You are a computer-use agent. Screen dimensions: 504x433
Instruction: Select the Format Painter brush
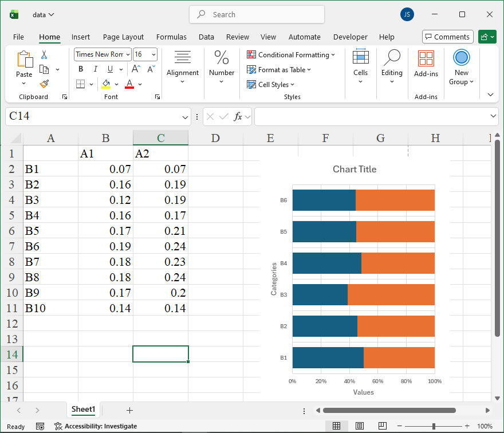pyautogui.click(x=44, y=84)
